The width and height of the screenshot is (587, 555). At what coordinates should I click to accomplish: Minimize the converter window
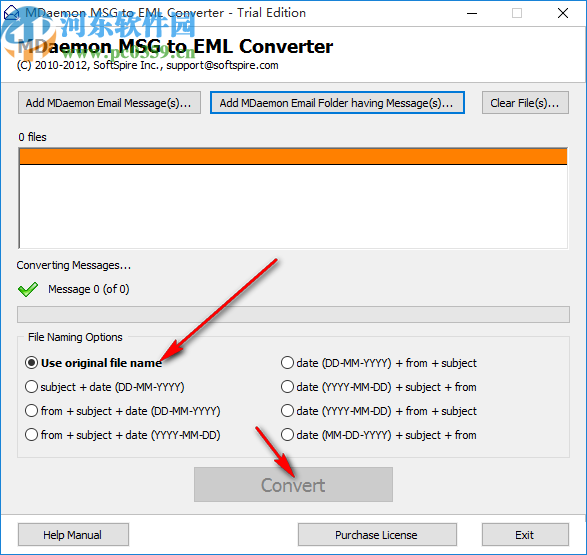tap(472, 13)
